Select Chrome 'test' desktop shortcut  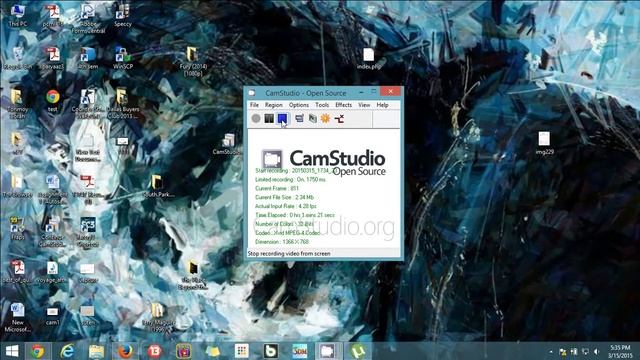click(53, 100)
